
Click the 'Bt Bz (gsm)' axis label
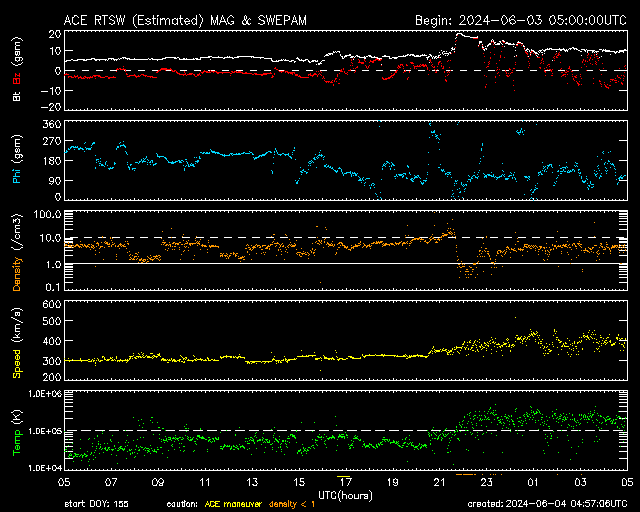[x=17, y=69]
